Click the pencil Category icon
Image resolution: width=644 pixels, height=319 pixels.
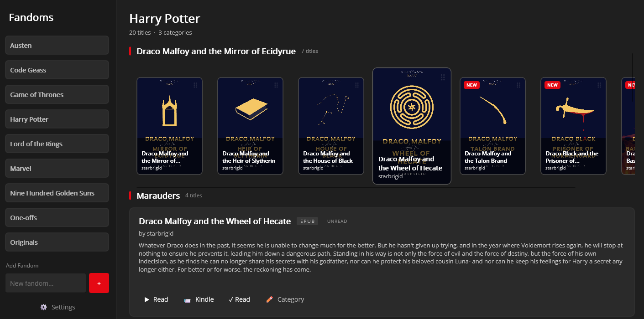270,299
